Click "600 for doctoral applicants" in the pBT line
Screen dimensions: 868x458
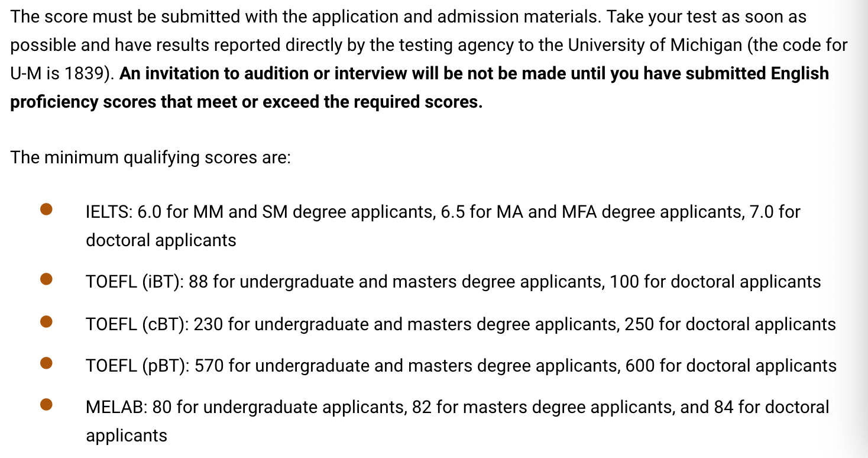(731, 366)
